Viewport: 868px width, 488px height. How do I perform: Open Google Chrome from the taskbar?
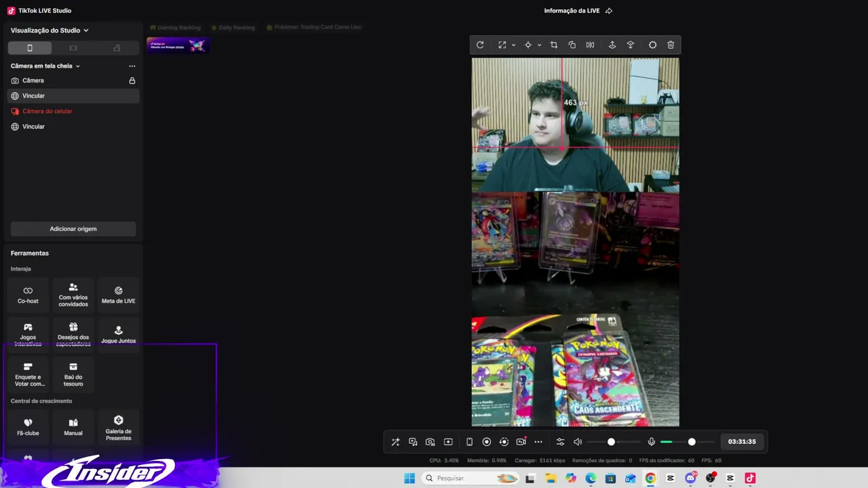point(650,479)
